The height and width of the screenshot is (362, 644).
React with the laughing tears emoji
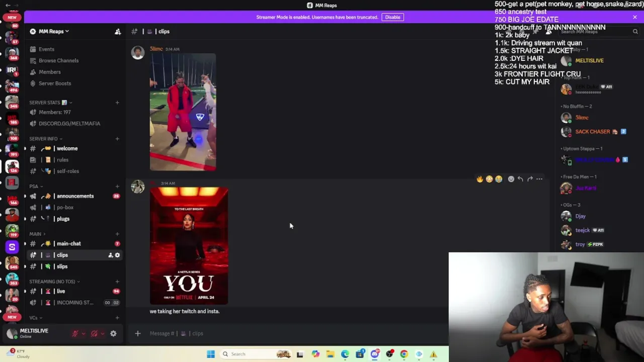click(499, 179)
